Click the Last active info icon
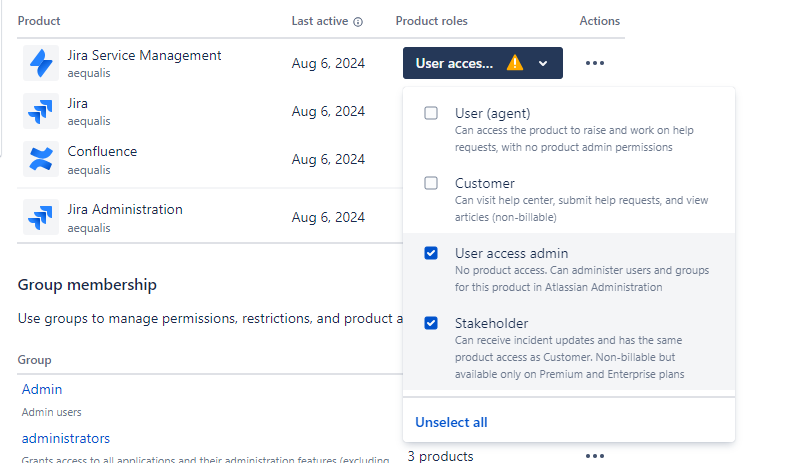 point(358,22)
